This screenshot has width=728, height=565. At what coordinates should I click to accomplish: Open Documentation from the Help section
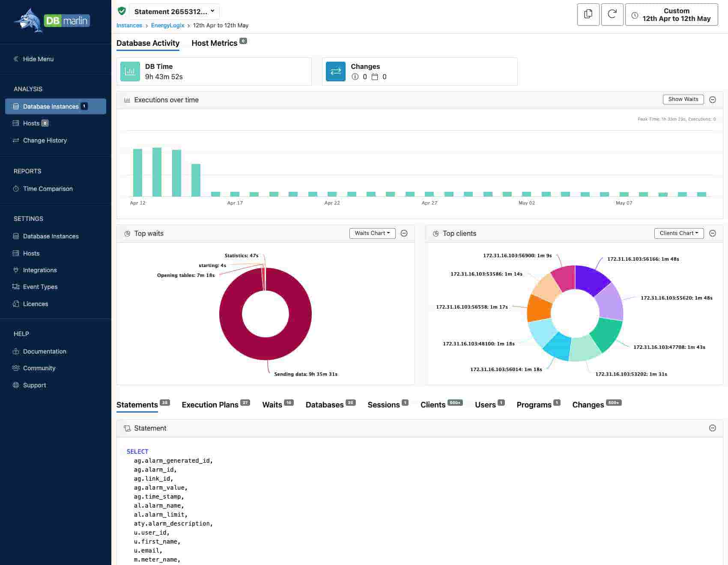(45, 351)
